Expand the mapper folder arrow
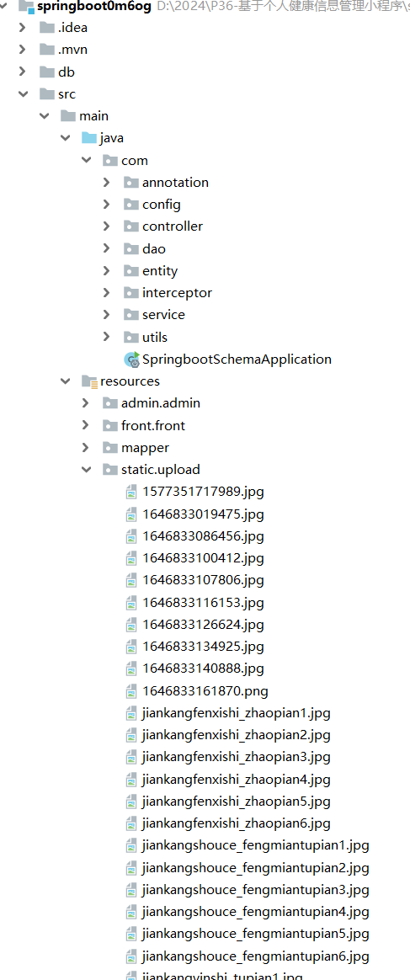This screenshot has height=980, width=410. [86, 448]
